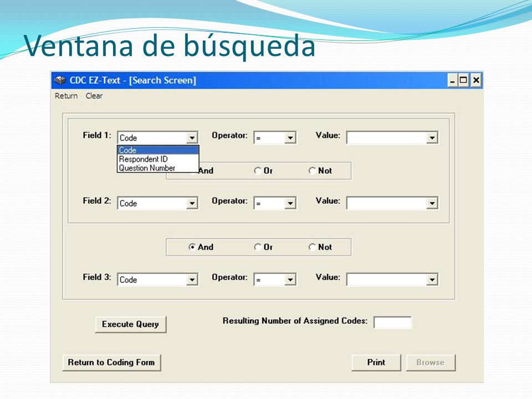The width and height of the screenshot is (532, 399).
Task: Close the Search Screen window
Action: 476,80
